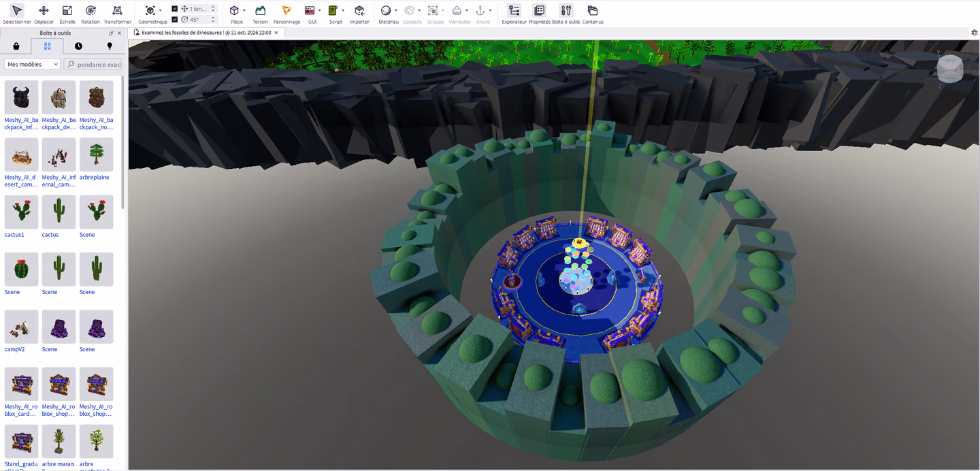
Task: Click the Ancre anchor icon
Action: point(480,11)
